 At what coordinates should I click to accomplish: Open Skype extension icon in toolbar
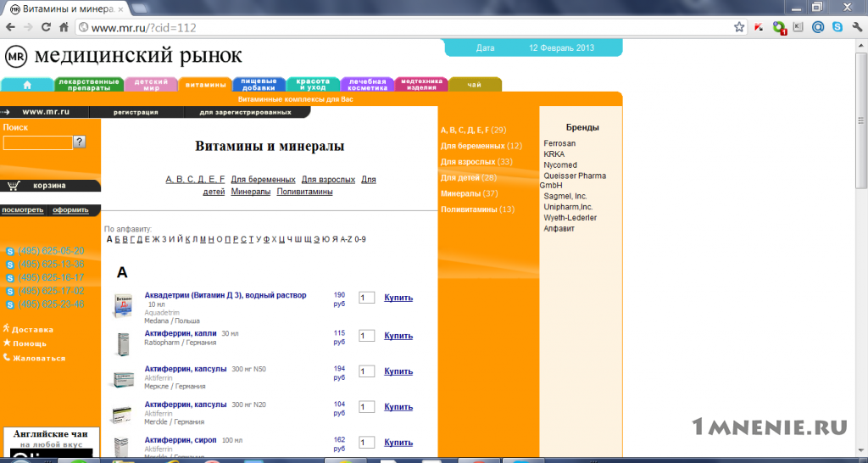point(837,26)
